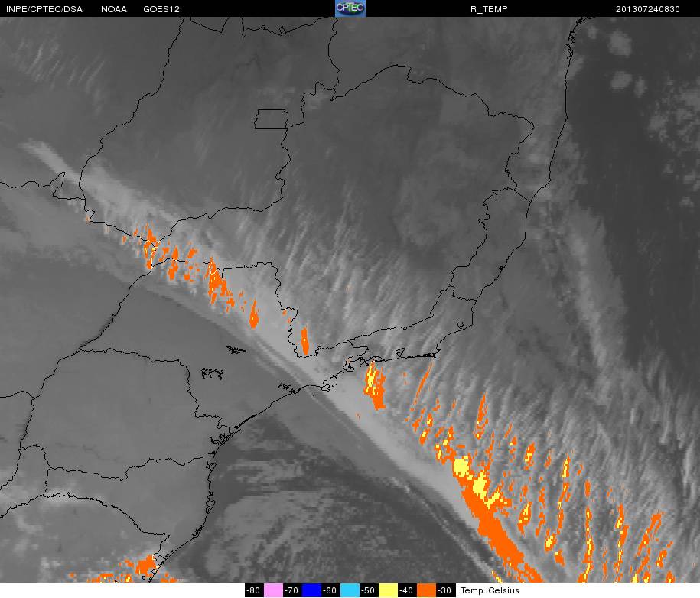Click the GOES12 satellite label
The height and width of the screenshot is (598, 700).
point(161,9)
